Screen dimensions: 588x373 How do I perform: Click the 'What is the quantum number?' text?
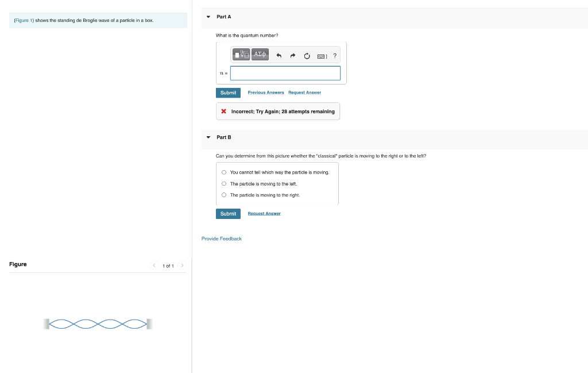pos(247,35)
